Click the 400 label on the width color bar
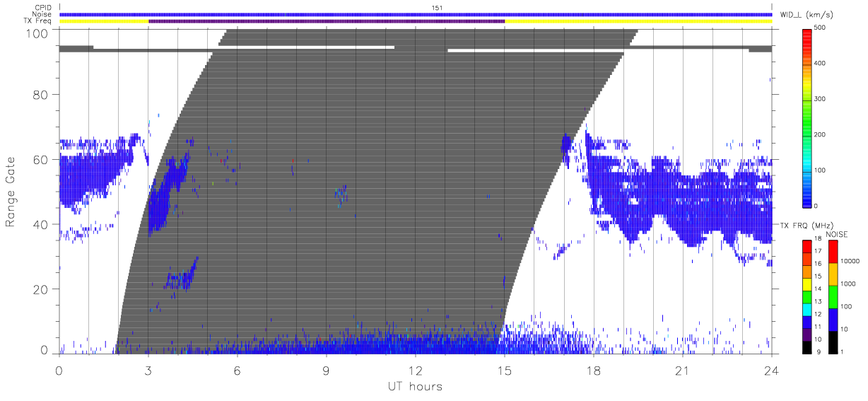The height and width of the screenshot is (401, 868). coord(819,64)
